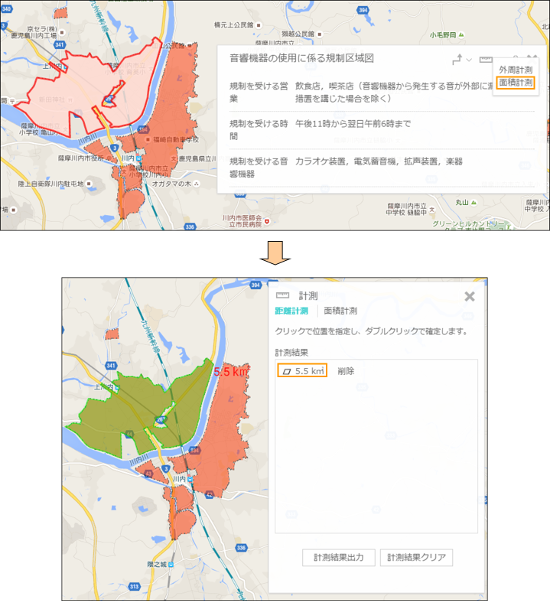Delete the result using 削除
The width and height of the screenshot is (550, 601).
click(x=346, y=371)
